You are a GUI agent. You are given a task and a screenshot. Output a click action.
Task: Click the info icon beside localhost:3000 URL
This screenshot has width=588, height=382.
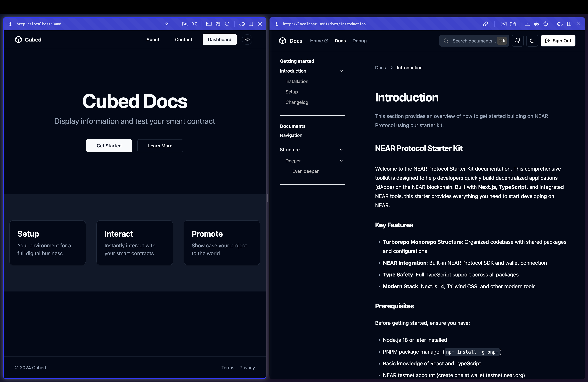pos(10,24)
